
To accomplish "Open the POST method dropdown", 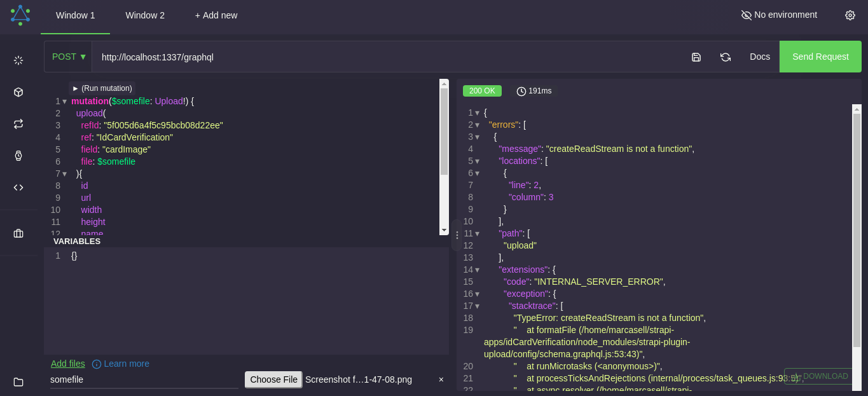I will pyautogui.click(x=68, y=57).
